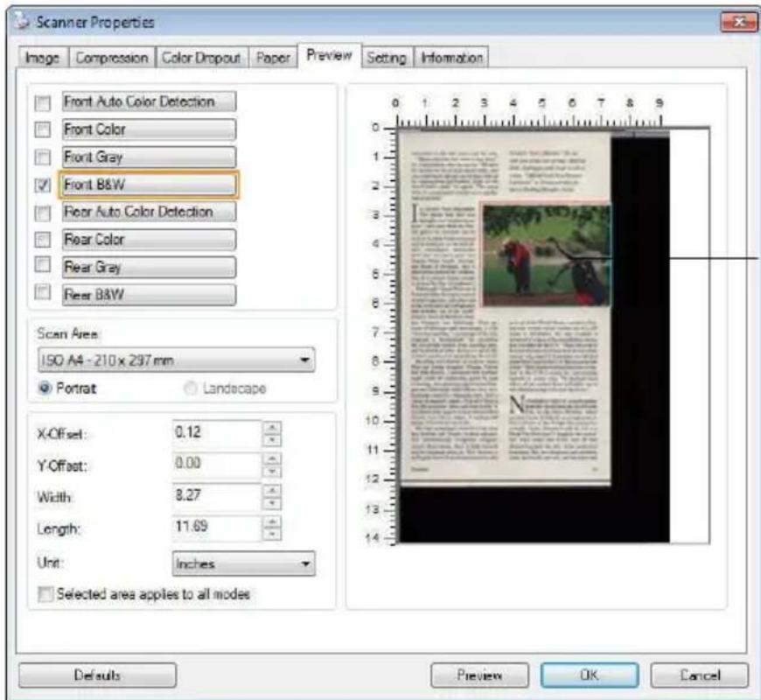Increase Width with the up arrow
Viewport: 761px width, 700px height.
pyautogui.click(x=272, y=490)
